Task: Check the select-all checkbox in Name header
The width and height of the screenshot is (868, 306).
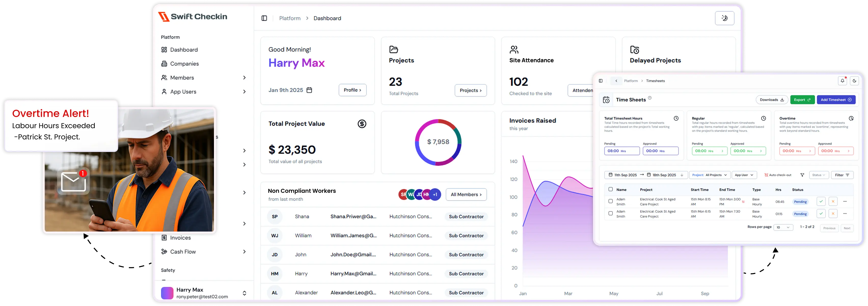Action: click(x=610, y=189)
